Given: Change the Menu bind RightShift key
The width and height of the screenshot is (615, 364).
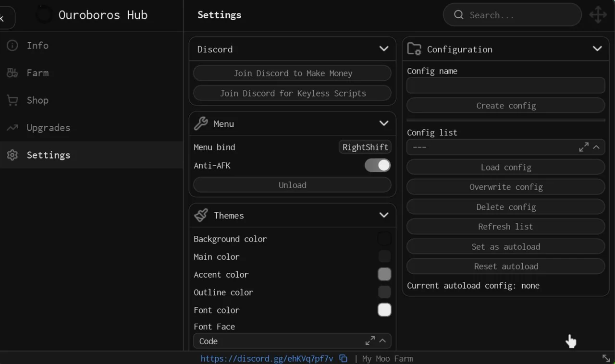Looking at the screenshot, I should click(x=365, y=147).
